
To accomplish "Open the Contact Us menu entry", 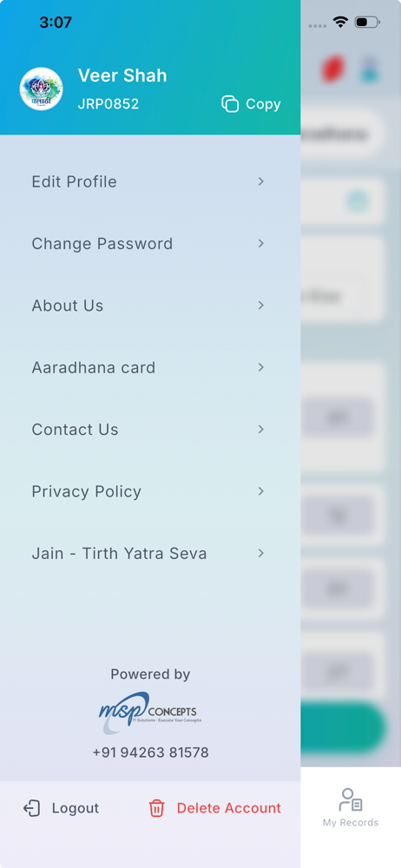I will point(150,430).
